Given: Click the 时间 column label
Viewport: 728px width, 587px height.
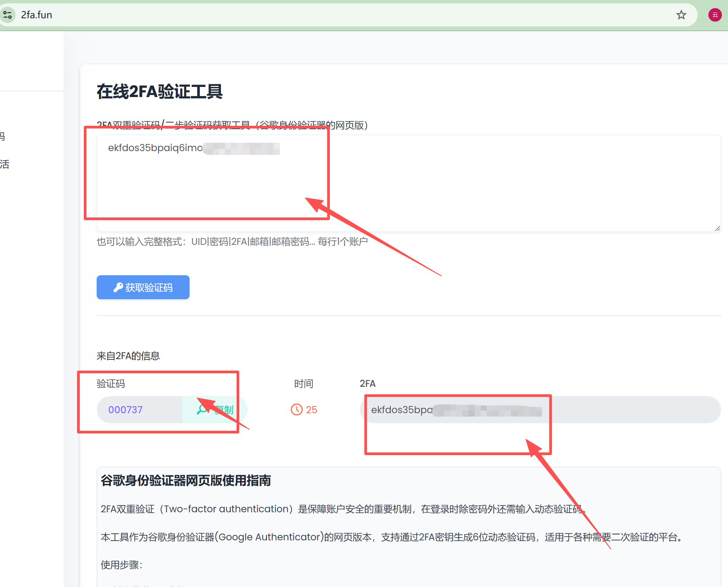Looking at the screenshot, I should 304,384.
